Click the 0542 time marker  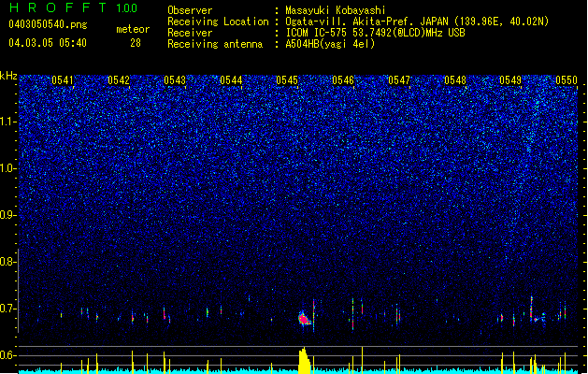119,80
